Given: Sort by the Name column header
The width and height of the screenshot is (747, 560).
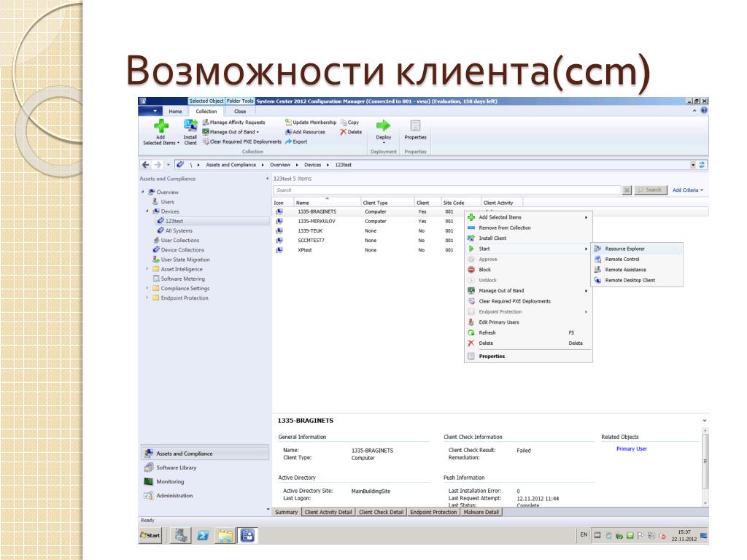Looking at the screenshot, I should 326,203.
